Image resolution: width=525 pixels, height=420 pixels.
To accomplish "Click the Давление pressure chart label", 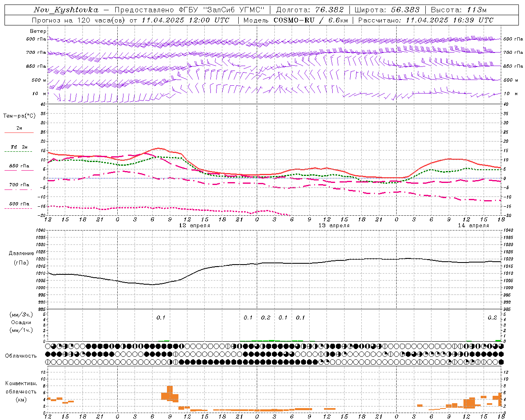I will pyautogui.click(x=21, y=253).
